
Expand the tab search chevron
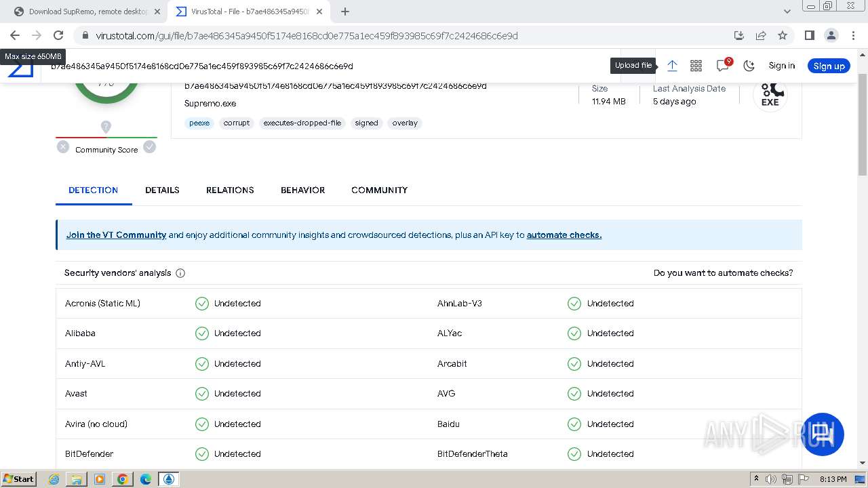(787, 12)
